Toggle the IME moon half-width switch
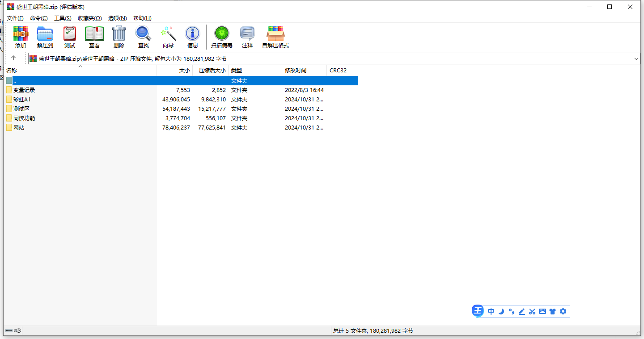 [501, 311]
